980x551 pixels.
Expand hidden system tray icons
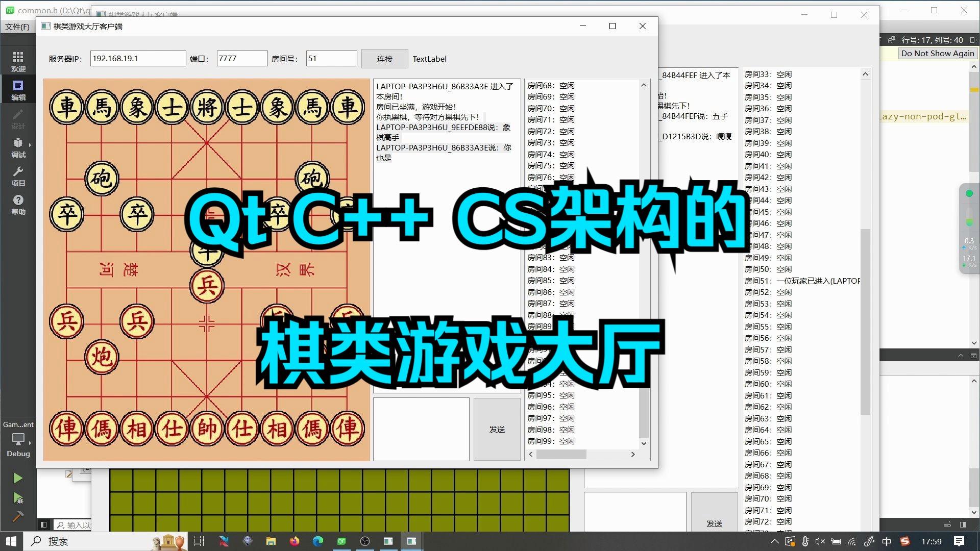click(x=774, y=541)
